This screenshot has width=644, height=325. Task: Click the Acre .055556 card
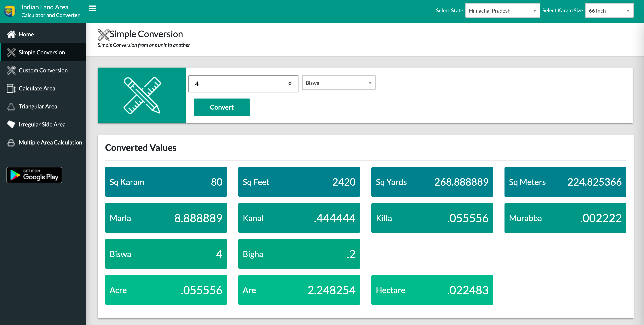(x=166, y=290)
